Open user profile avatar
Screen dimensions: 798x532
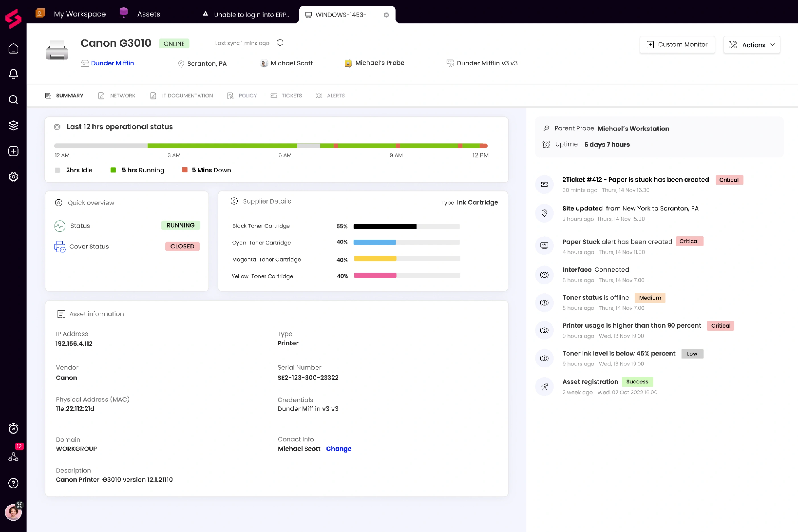(13, 512)
